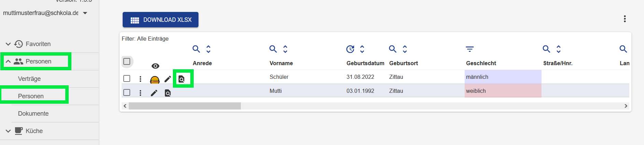Toggle the eye visibility icon in table header
Screen dimensions: 644x145
click(x=155, y=66)
